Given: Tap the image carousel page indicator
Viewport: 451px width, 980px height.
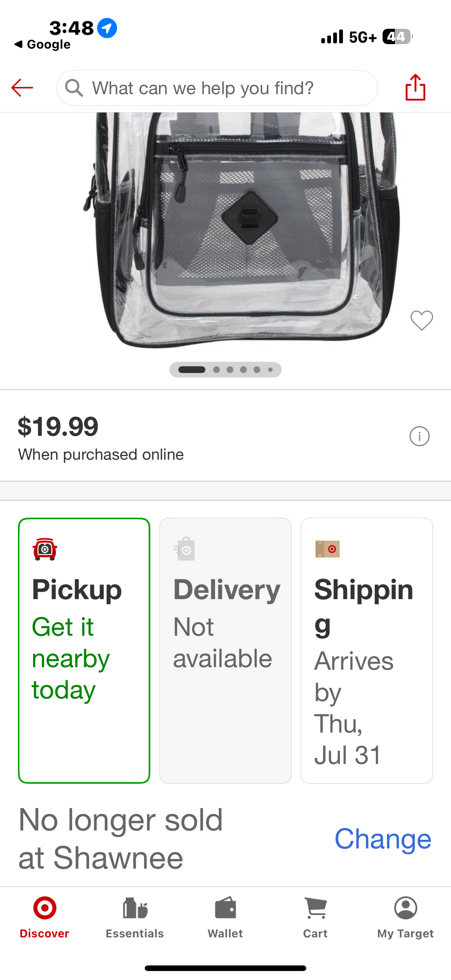Looking at the screenshot, I should click(225, 370).
